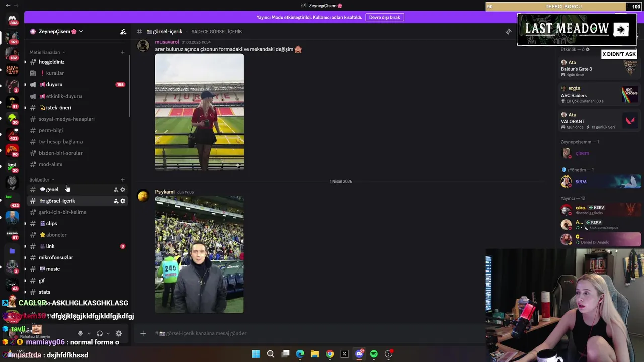Toggle headphone deafen
The image size is (644, 362).
(x=100, y=333)
